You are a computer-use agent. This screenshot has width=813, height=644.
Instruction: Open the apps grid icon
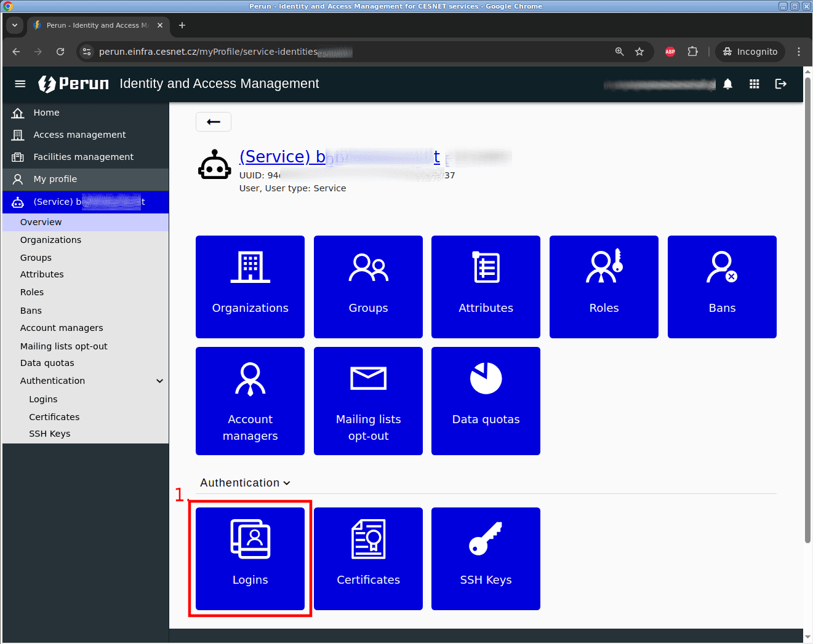click(x=754, y=84)
